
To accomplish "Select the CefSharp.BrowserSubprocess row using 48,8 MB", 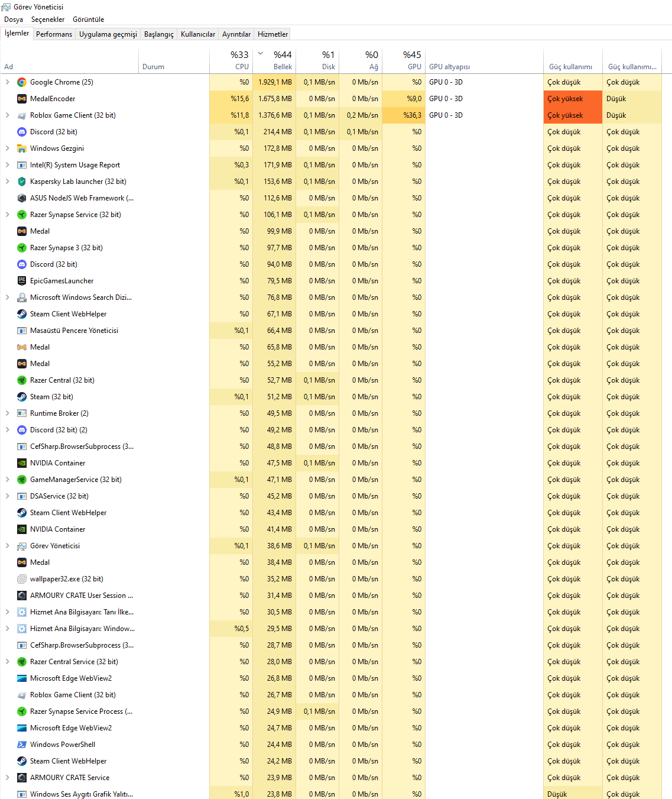I will (331, 447).
